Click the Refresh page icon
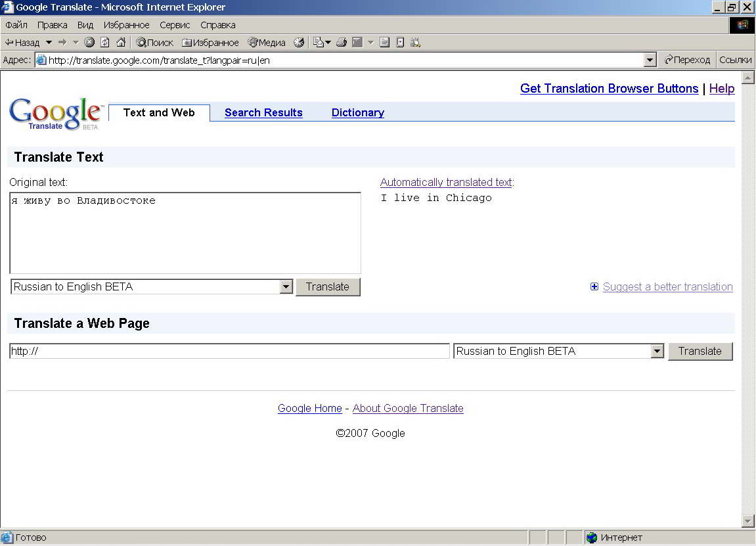 [105, 43]
